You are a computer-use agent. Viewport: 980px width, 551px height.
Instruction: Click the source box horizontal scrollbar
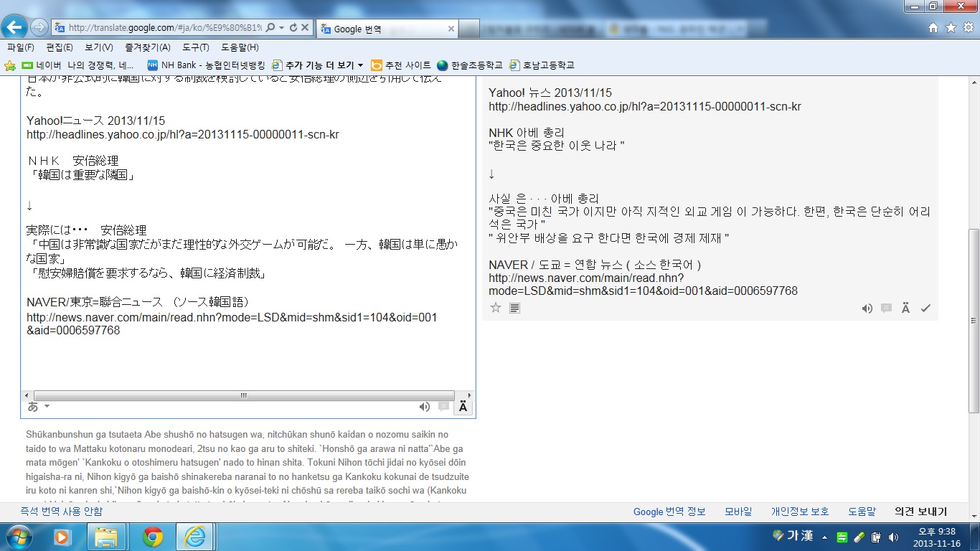[x=244, y=395]
